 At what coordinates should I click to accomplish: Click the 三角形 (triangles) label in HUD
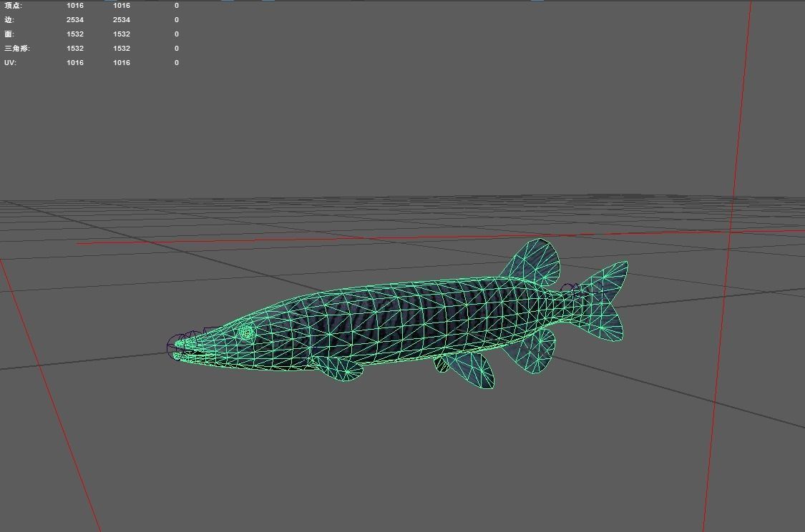click(17, 49)
